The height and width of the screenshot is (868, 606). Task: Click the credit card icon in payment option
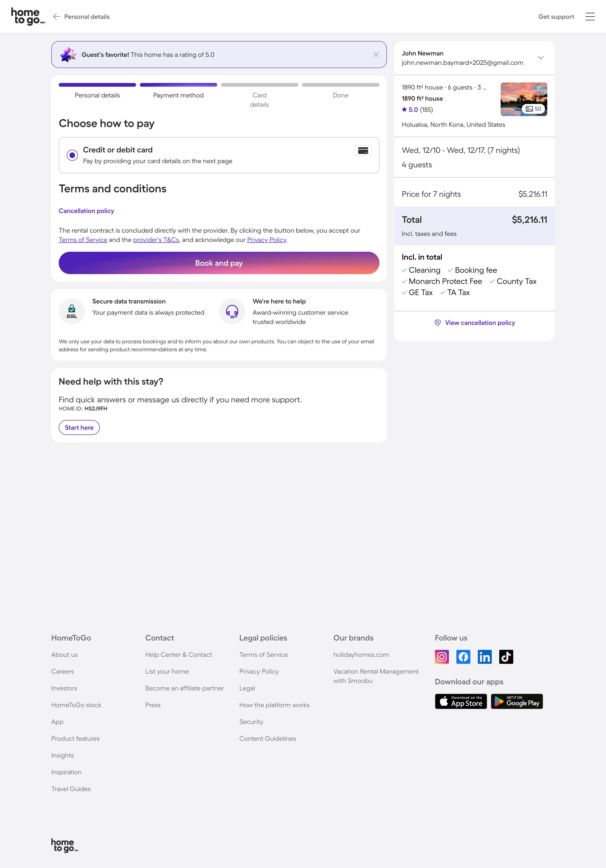click(x=363, y=151)
